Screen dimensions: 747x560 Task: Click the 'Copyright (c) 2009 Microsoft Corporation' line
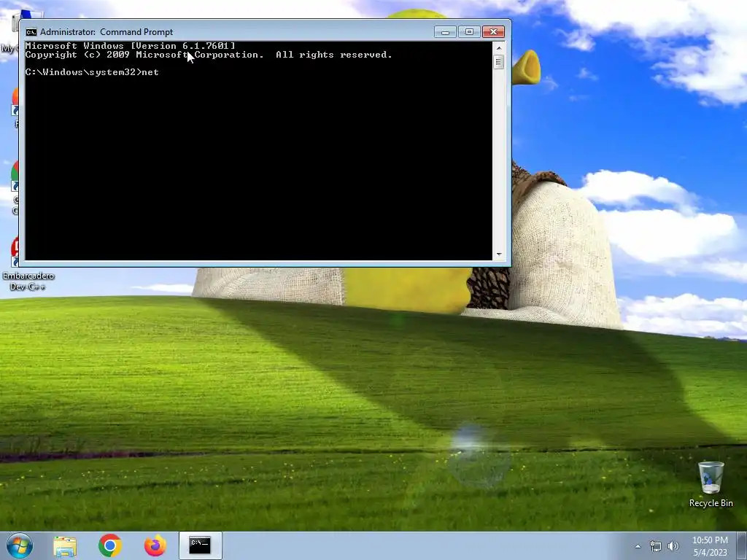click(x=144, y=55)
